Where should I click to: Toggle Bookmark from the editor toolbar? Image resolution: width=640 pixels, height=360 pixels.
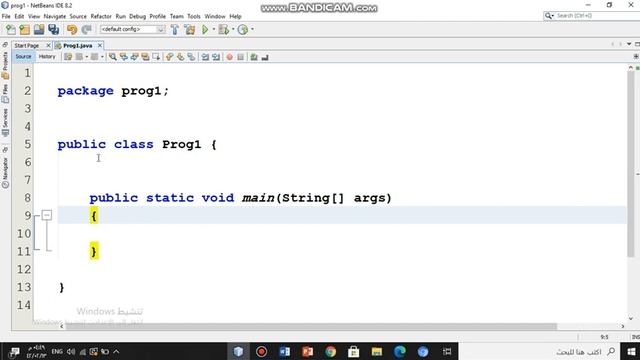pyautogui.click(x=191, y=57)
